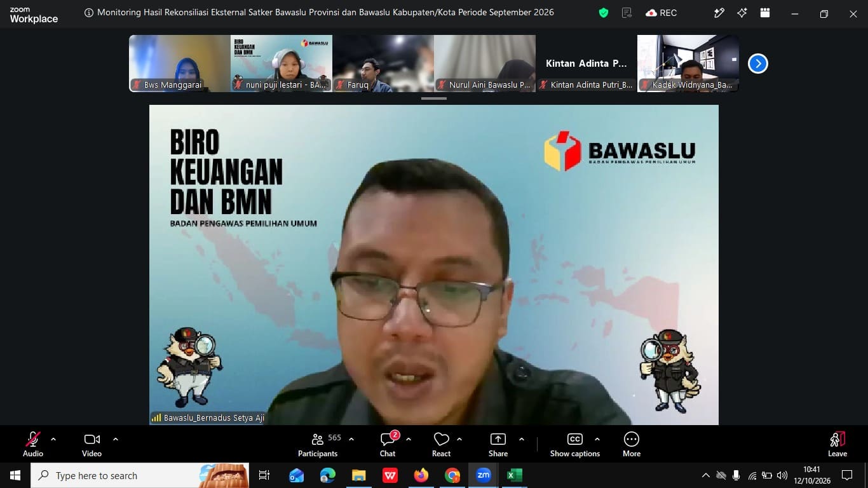Viewport: 868px width, 488px height.
Task: Show hidden system tray icons
Action: click(706, 475)
